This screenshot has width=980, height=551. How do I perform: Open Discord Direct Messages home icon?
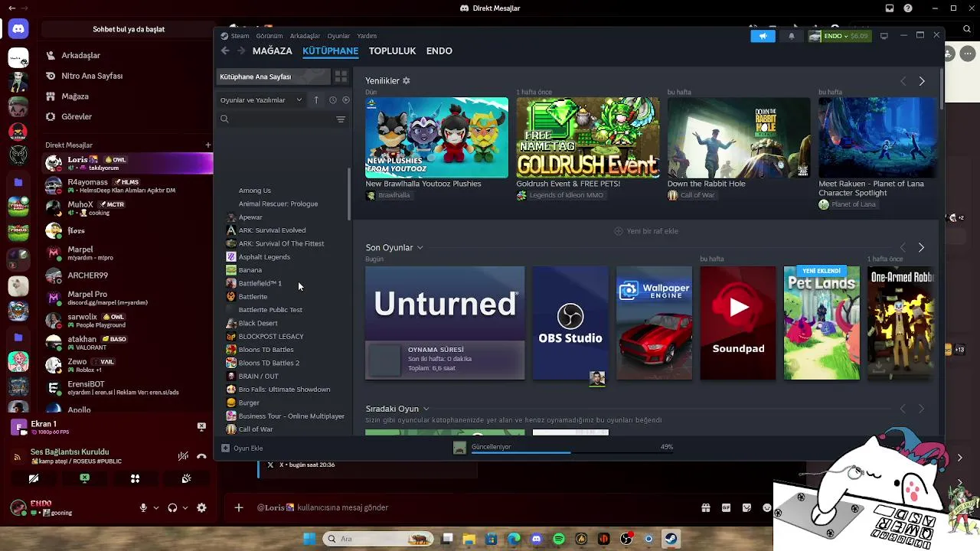coord(18,29)
